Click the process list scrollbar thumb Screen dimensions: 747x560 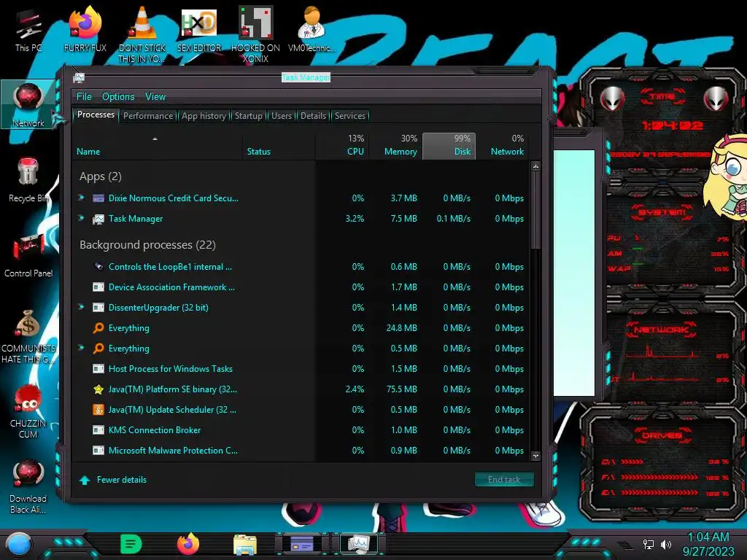(536, 211)
